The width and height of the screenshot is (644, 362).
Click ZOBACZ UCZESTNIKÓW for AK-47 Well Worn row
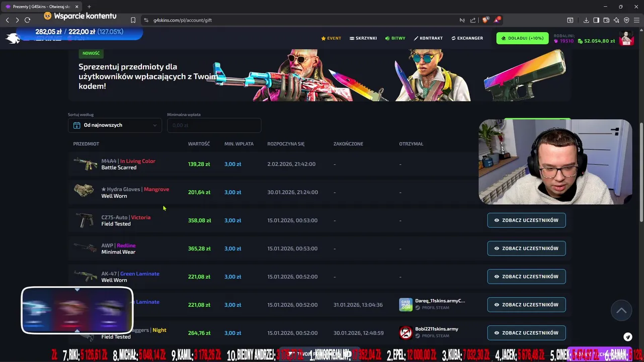coord(526,277)
